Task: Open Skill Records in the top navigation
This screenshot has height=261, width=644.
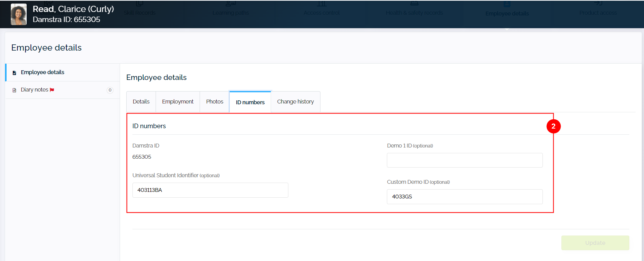Action: click(139, 12)
